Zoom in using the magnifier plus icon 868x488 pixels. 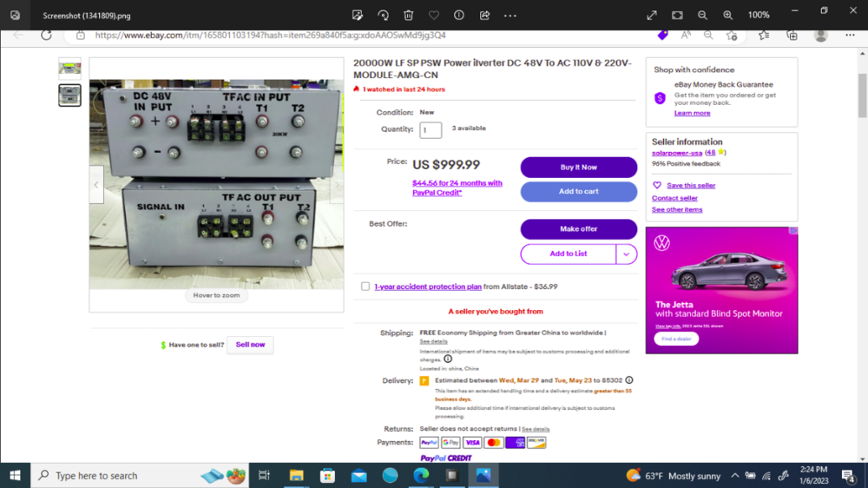(728, 16)
